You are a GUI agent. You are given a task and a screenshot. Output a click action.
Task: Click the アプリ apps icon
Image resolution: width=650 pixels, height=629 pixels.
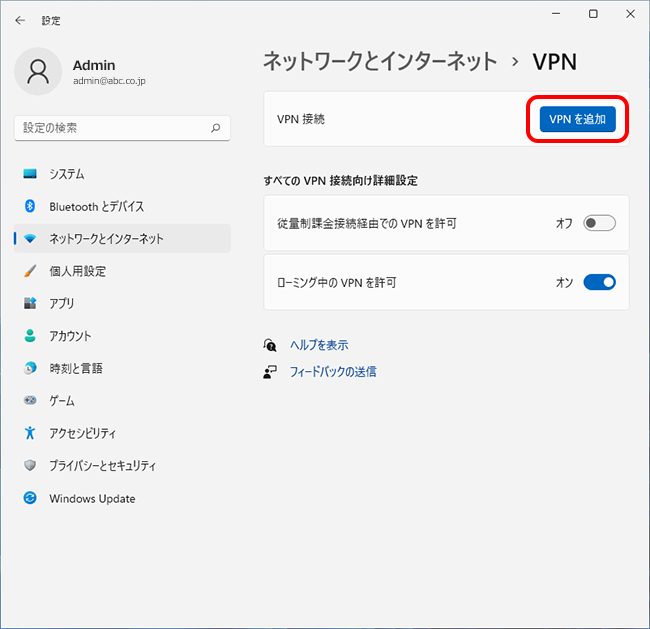[30, 303]
